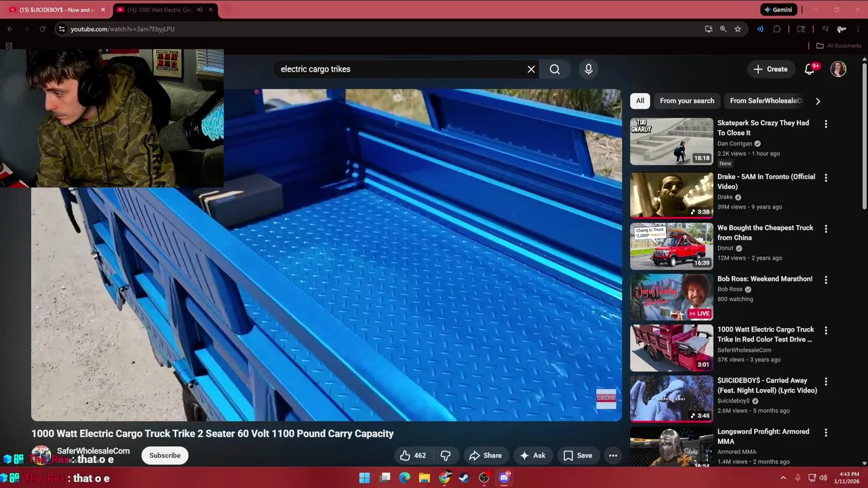Clear the search text with X
The width and height of the screenshot is (868, 488).
(532, 69)
